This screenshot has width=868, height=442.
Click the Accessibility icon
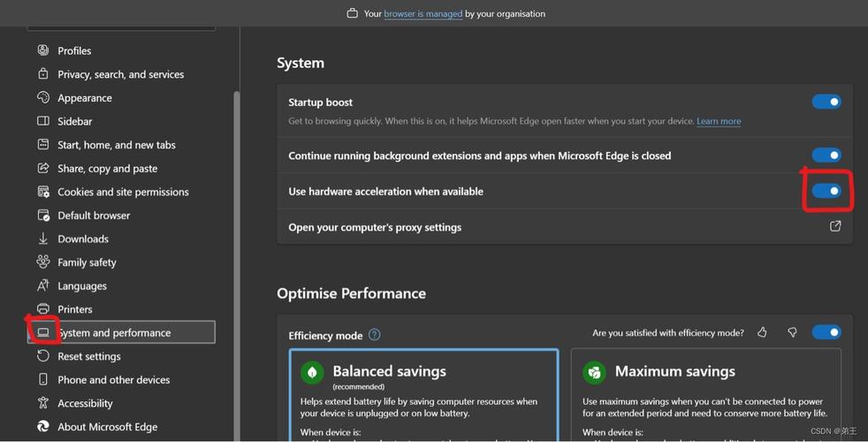(x=43, y=403)
